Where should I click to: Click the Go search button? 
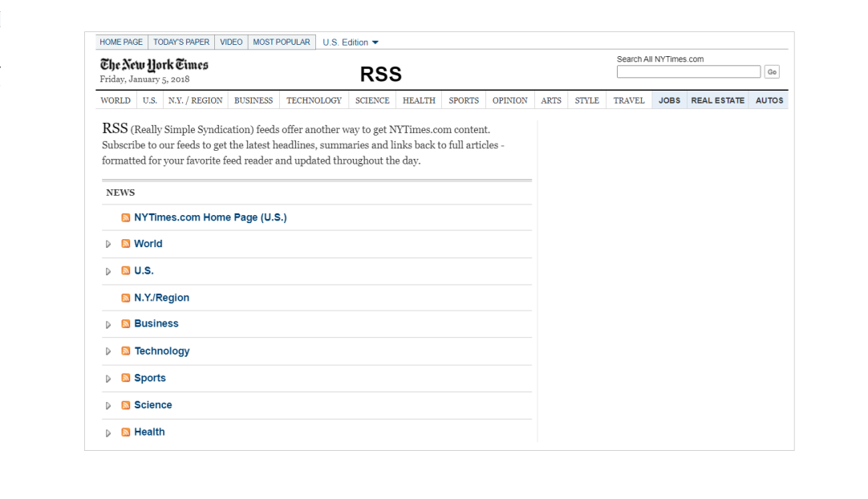[x=772, y=72]
